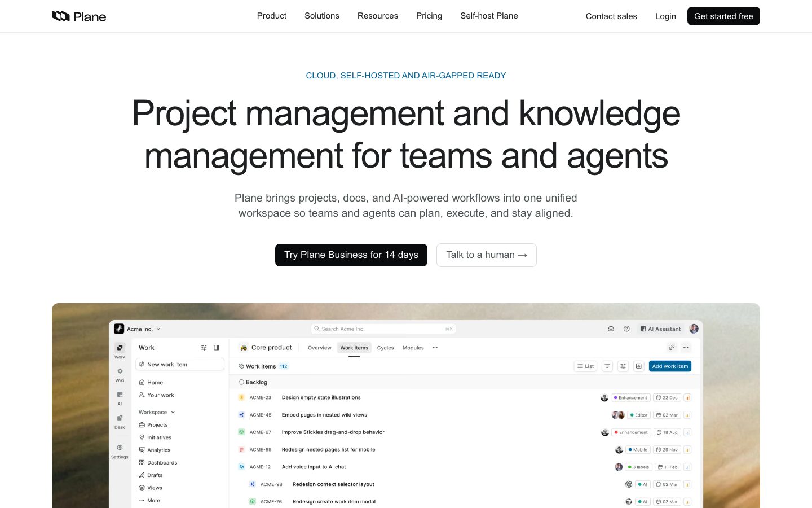Open the 22 Dec date on ACME-23

click(x=667, y=398)
